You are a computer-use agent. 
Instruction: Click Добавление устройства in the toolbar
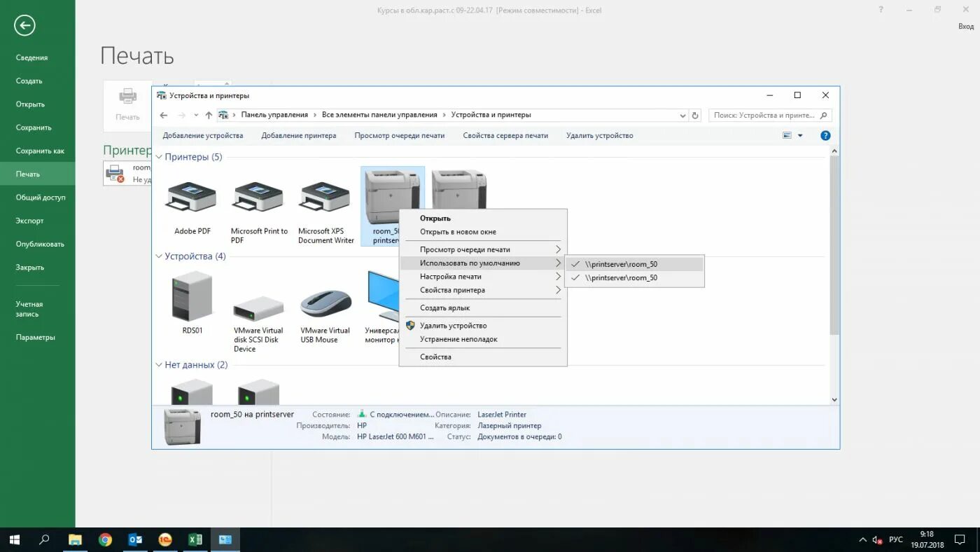click(203, 136)
